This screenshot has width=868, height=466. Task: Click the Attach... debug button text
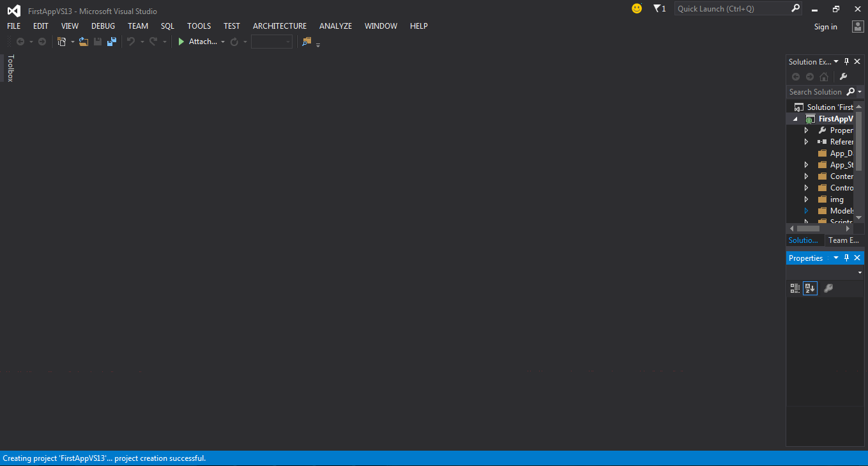pos(203,42)
